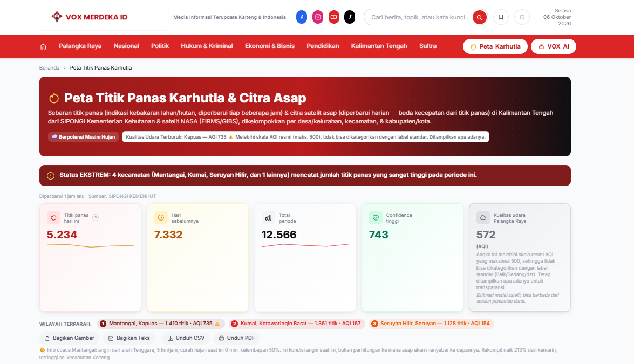634x364 pixels.
Task: Open the Sultra section
Action: click(x=428, y=46)
